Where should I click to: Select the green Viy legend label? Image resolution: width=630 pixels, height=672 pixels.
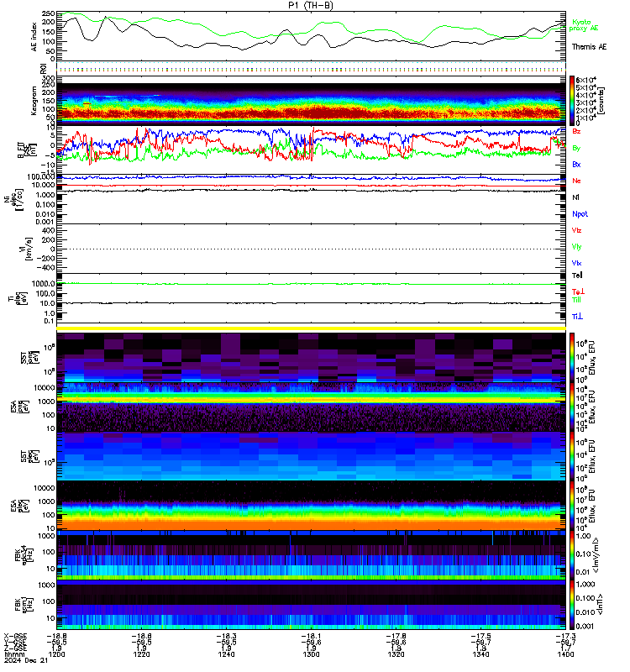click(x=576, y=247)
